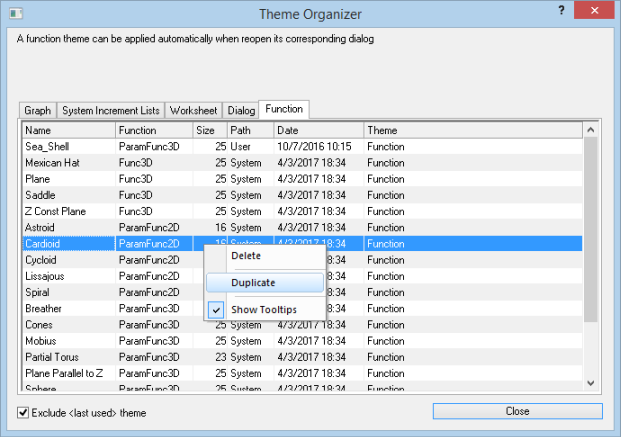Viewport: 621px width, 437px height.
Task: Choose Delete from the context menu
Action: (246, 256)
